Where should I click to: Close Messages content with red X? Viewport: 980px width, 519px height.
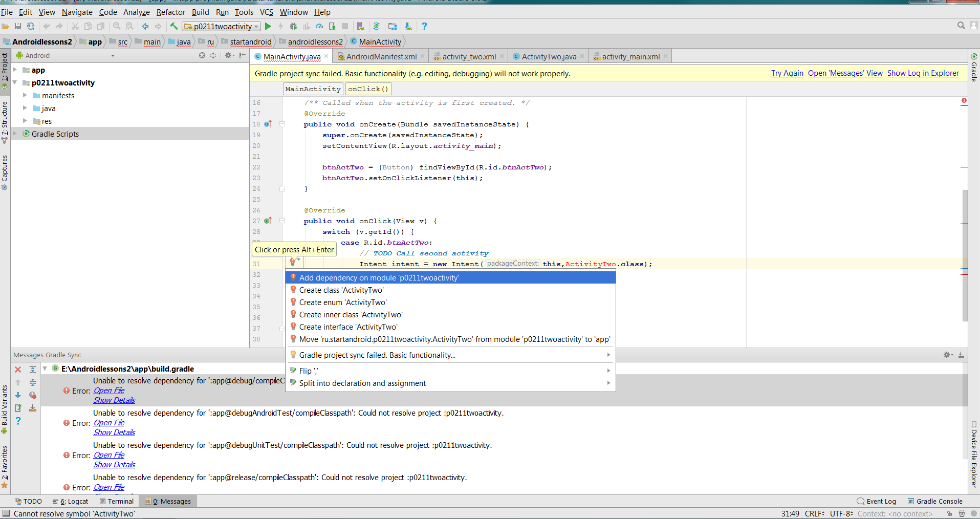tap(18, 370)
